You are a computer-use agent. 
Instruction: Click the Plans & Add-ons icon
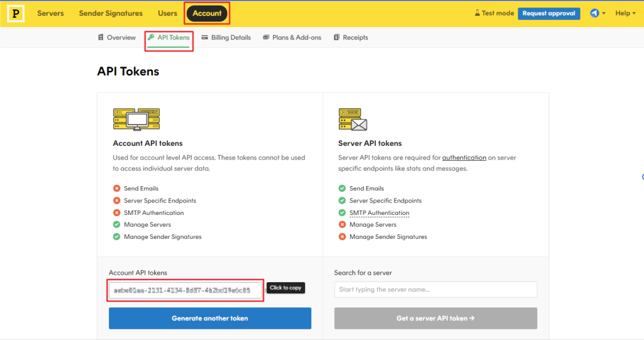266,37
